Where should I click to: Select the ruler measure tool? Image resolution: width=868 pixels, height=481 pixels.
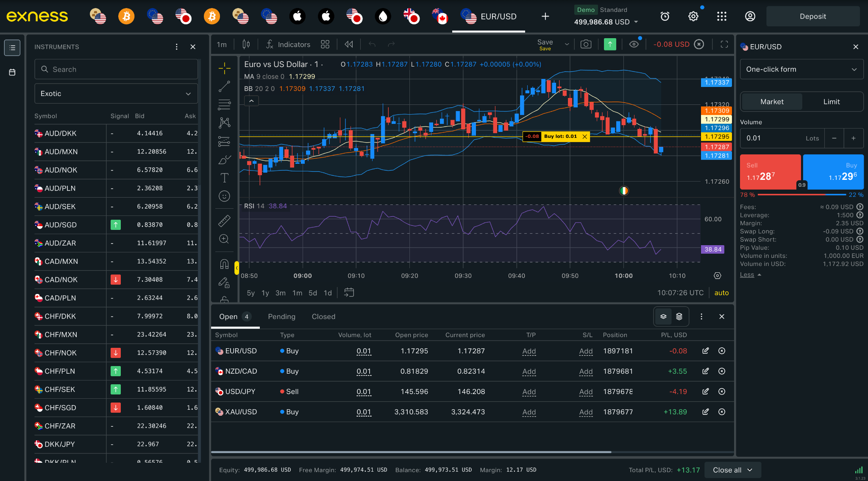(224, 221)
